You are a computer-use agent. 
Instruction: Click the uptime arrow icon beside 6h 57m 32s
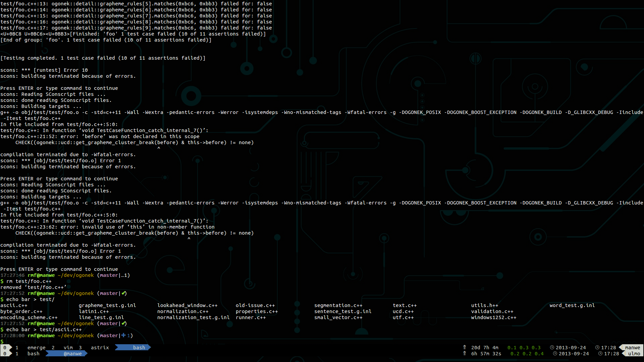pos(465,354)
